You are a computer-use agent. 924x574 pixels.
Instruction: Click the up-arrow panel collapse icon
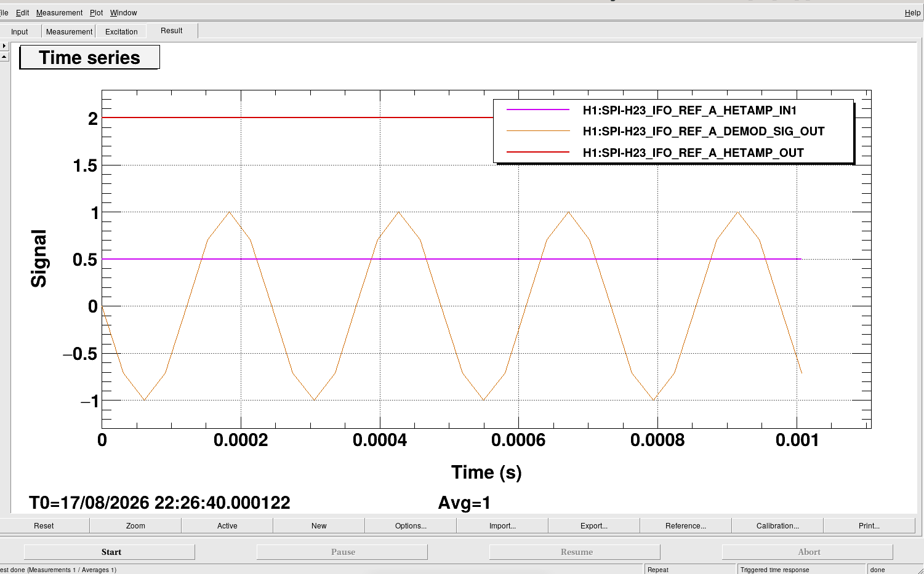click(x=4, y=57)
